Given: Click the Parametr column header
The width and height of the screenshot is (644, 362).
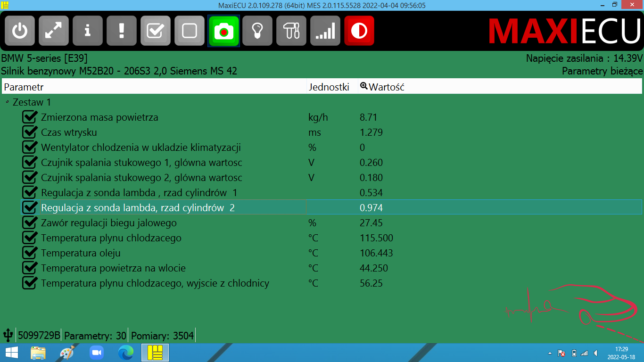Looking at the screenshot, I should (x=154, y=87).
